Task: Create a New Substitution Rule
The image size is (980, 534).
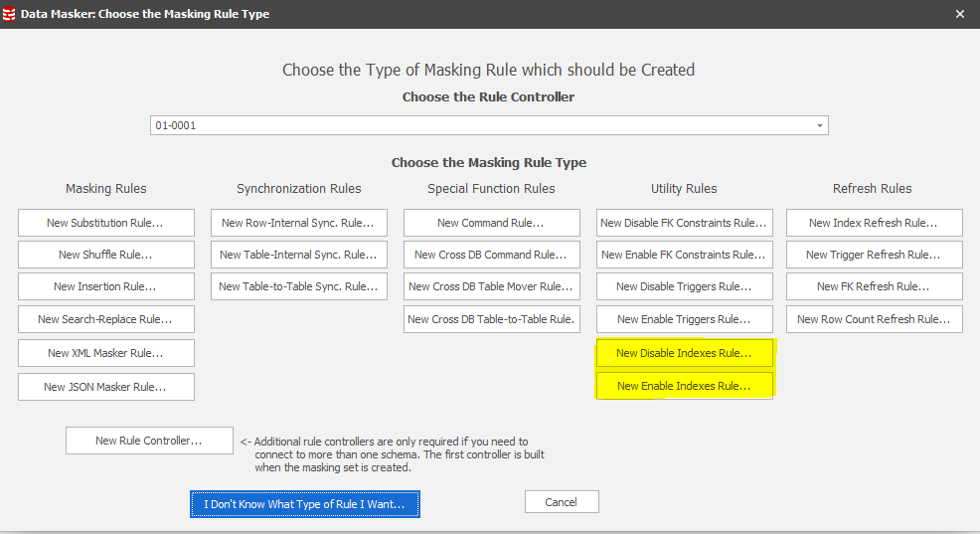Action: click(105, 224)
